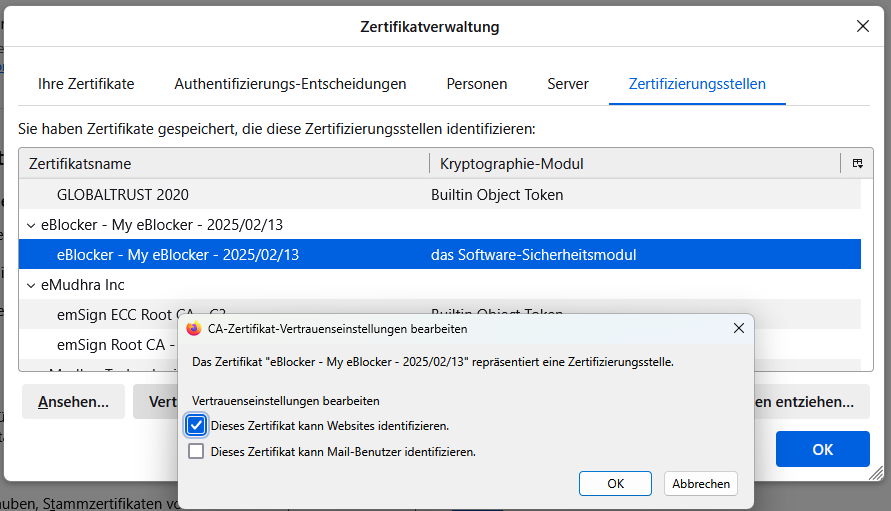891x511 pixels.
Task: Click 'Builtin Object Token' in GLOBALTRUST 2020 row
Action: pyautogui.click(x=497, y=194)
